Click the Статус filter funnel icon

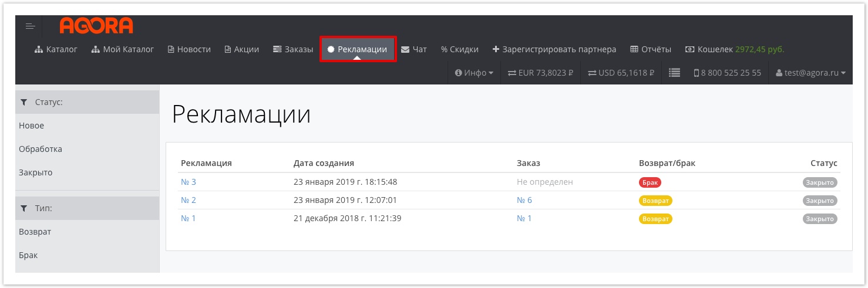click(23, 102)
